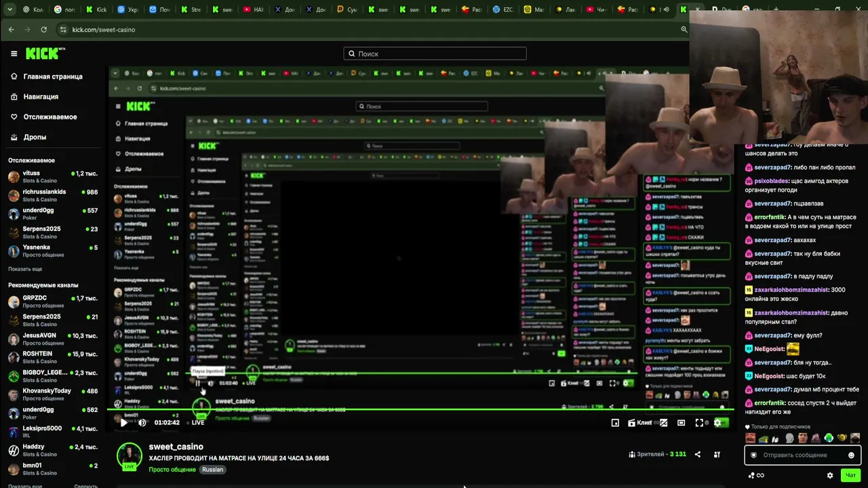The width and height of the screenshot is (868, 488).
Task: Switch to the EZC browser tab
Action: [503, 9]
